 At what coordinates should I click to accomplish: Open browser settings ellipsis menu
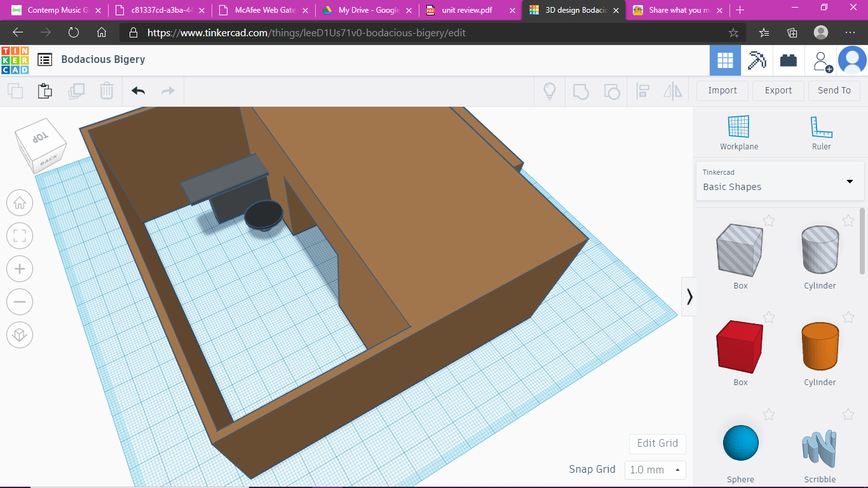click(x=850, y=32)
